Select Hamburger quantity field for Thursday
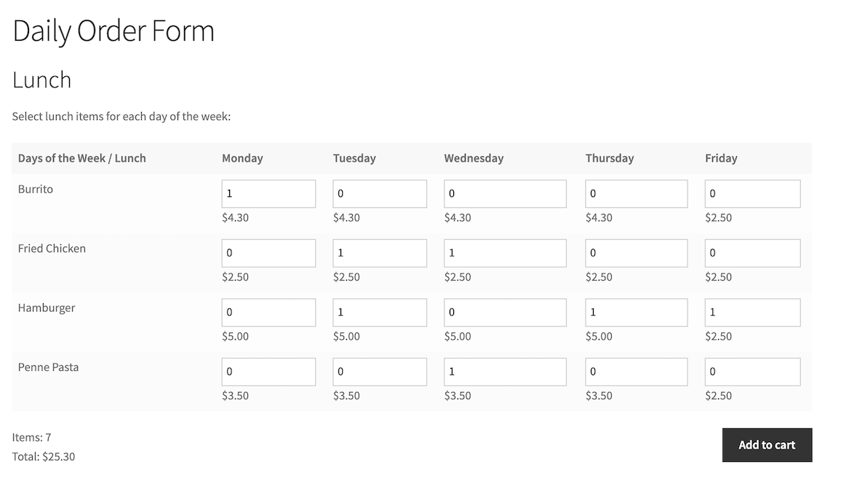This screenshot has height=504, width=841. (x=636, y=313)
